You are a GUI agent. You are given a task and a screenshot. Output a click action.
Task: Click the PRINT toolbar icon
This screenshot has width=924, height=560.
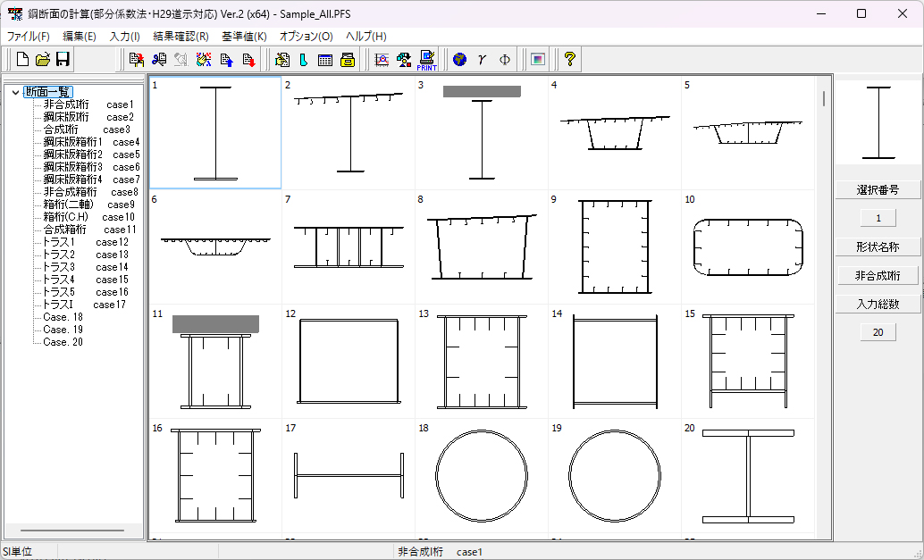426,60
